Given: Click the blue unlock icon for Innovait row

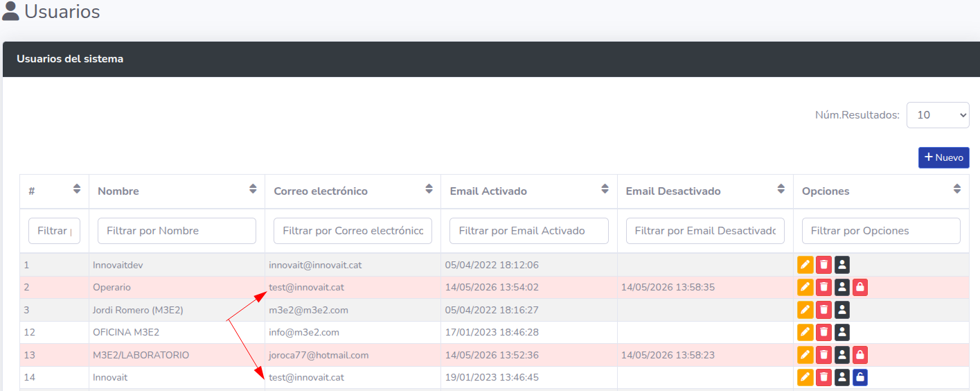Looking at the screenshot, I should click(859, 378).
